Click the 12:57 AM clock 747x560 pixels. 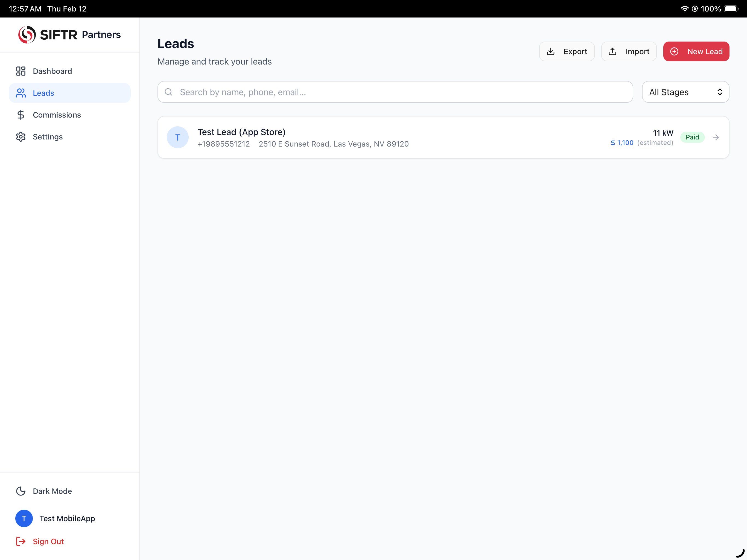tap(25, 9)
